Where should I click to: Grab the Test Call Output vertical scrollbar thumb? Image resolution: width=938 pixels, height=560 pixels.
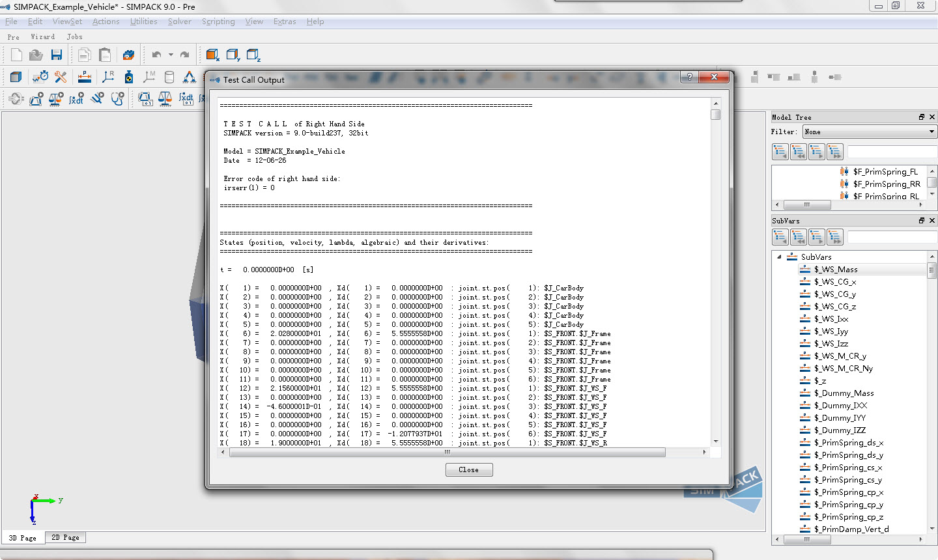click(x=715, y=115)
